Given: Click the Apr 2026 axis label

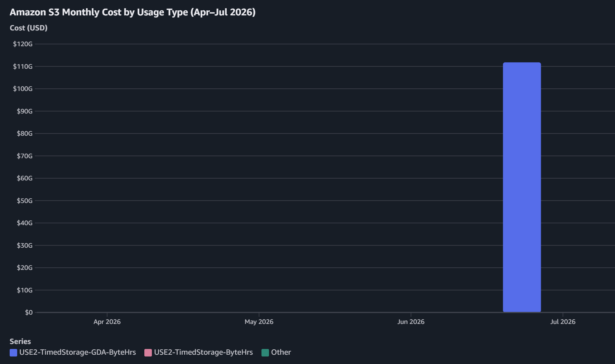Looking at the screenshot, I should click(107, 322).
